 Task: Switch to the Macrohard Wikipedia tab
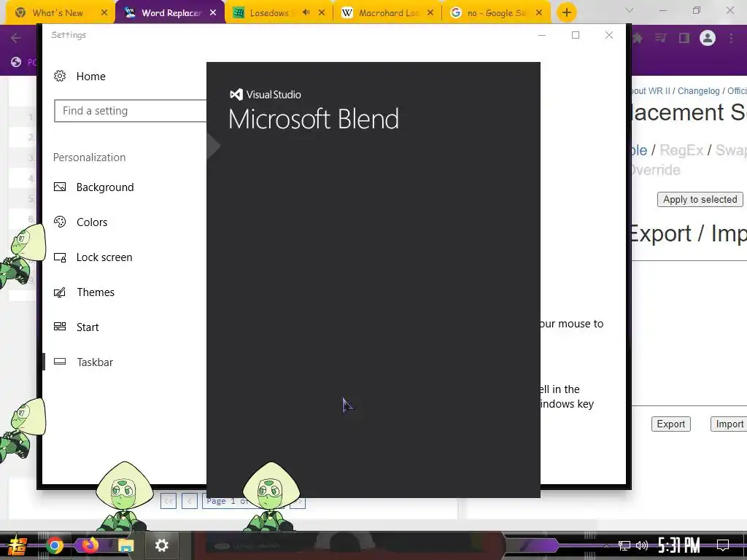(388, 13)
